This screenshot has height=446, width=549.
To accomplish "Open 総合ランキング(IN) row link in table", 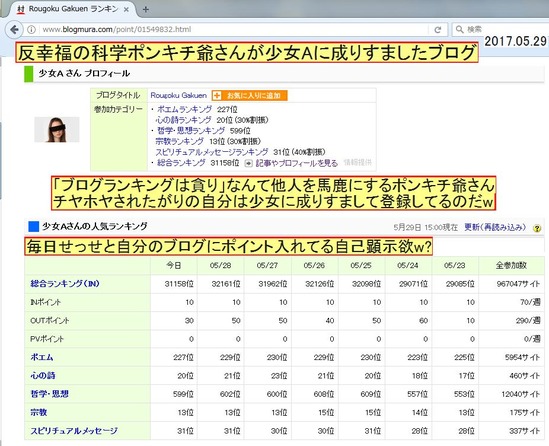I will pos(65,284).
